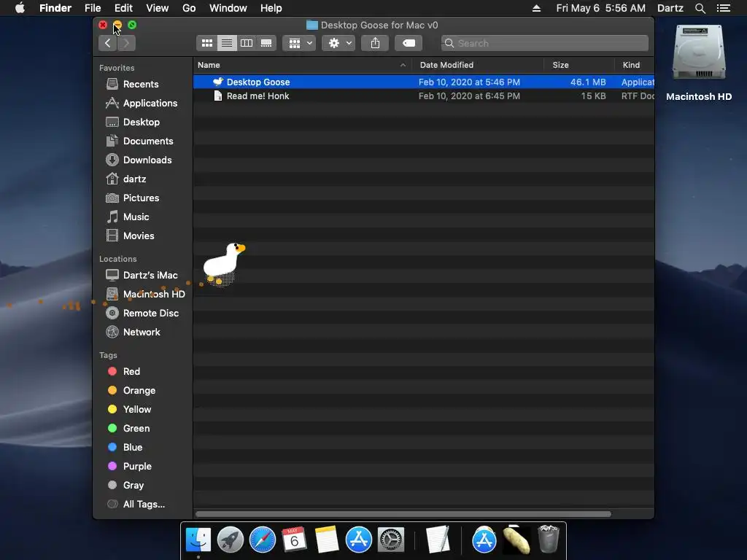
Task: Open Spotlight search in menu bar
Action: [x=700, y=8]
